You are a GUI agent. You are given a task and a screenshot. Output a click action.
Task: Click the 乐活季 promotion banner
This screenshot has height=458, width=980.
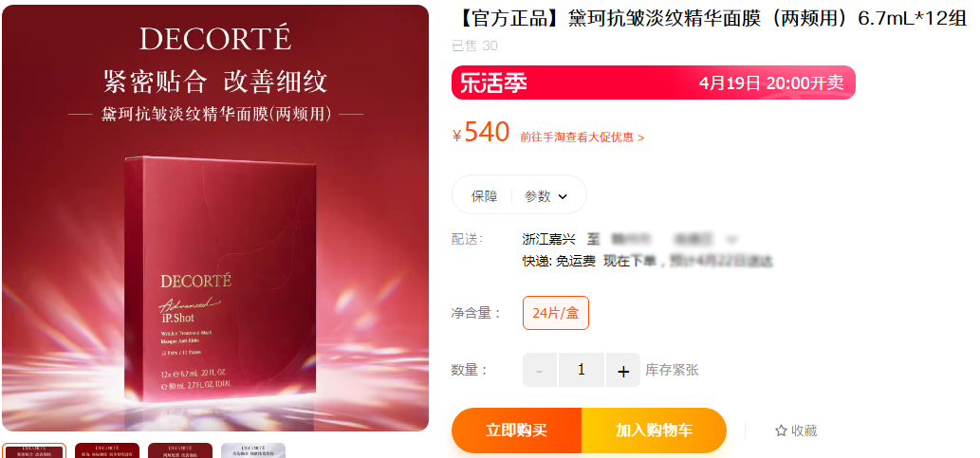(x=653, y=82)
